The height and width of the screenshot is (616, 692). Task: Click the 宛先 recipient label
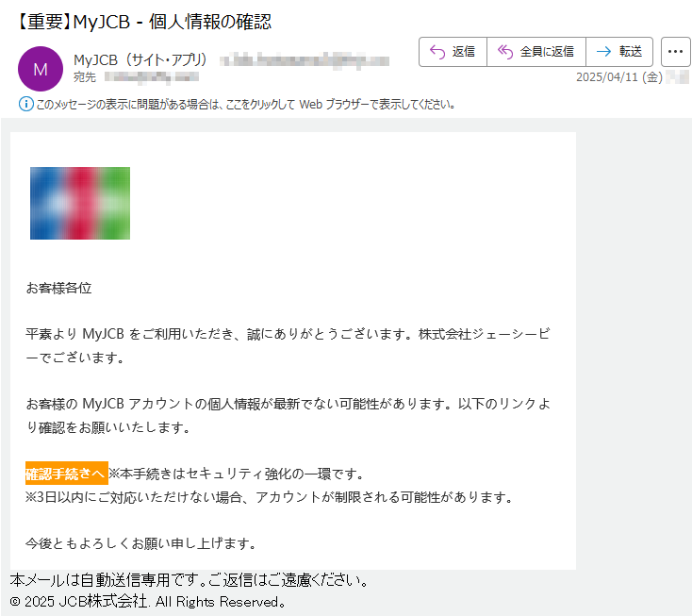pyautogui.click(x=85, y=77)
